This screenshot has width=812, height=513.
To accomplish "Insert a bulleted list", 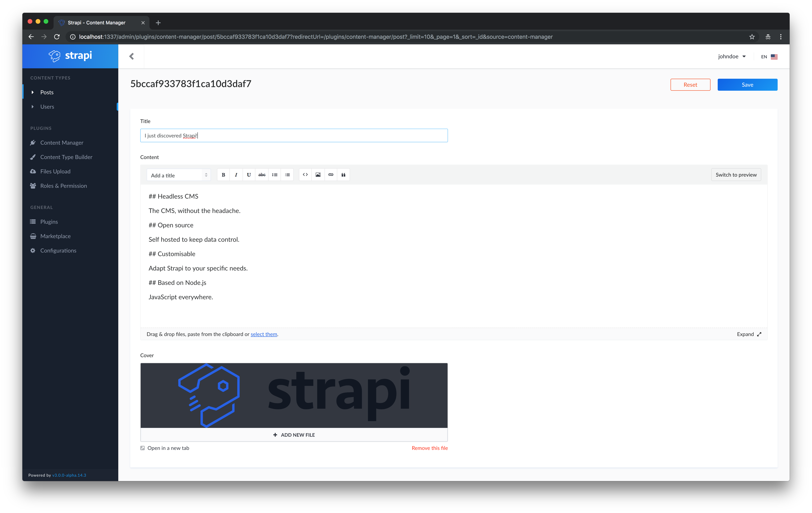I will (275, 175).
